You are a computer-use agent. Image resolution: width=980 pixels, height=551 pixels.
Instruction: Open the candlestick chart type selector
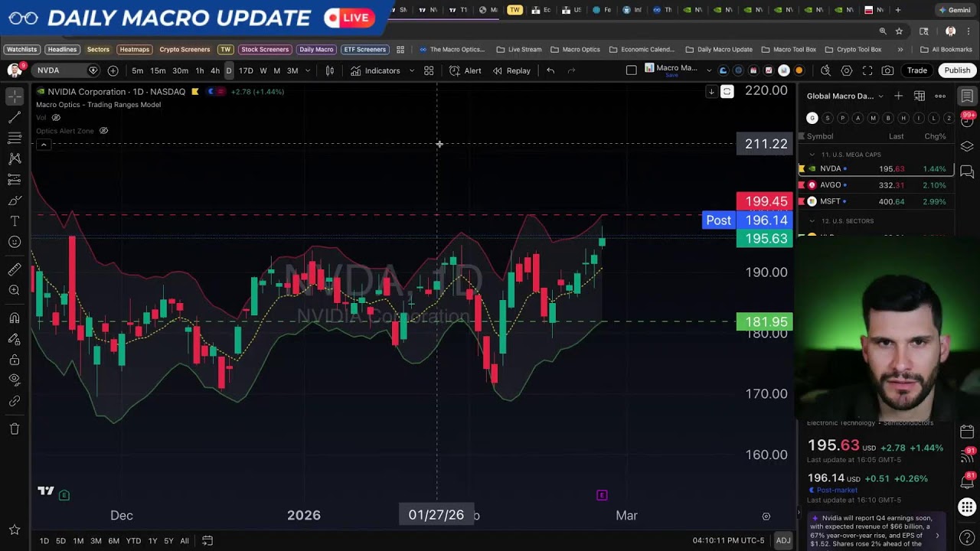[x=330, y=70]
